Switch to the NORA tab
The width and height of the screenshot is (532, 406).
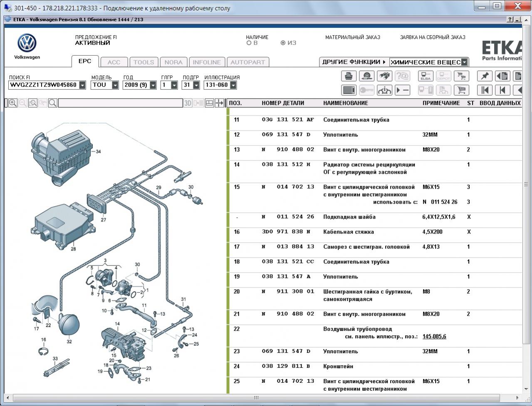click(x=173, y=62)
